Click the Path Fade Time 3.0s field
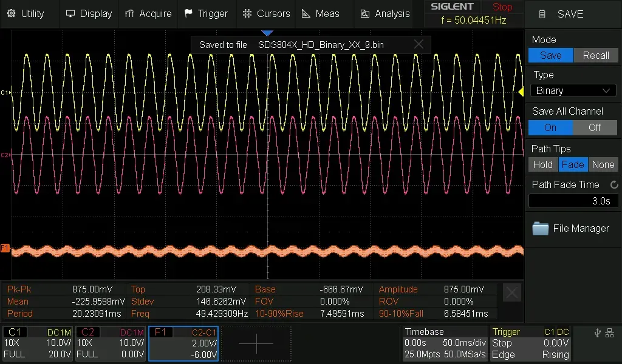 573,201
